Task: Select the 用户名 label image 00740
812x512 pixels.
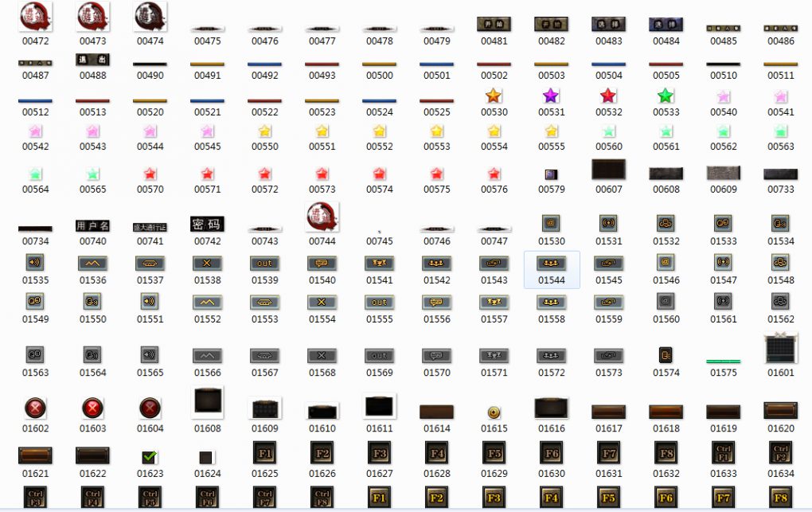Action: coord(92,226)
